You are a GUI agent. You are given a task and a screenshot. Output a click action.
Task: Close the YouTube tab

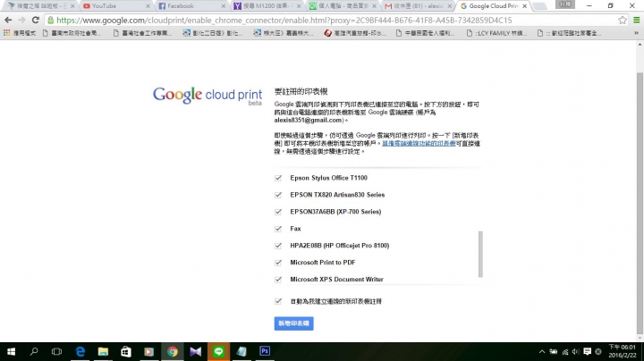tap(148, 6)
